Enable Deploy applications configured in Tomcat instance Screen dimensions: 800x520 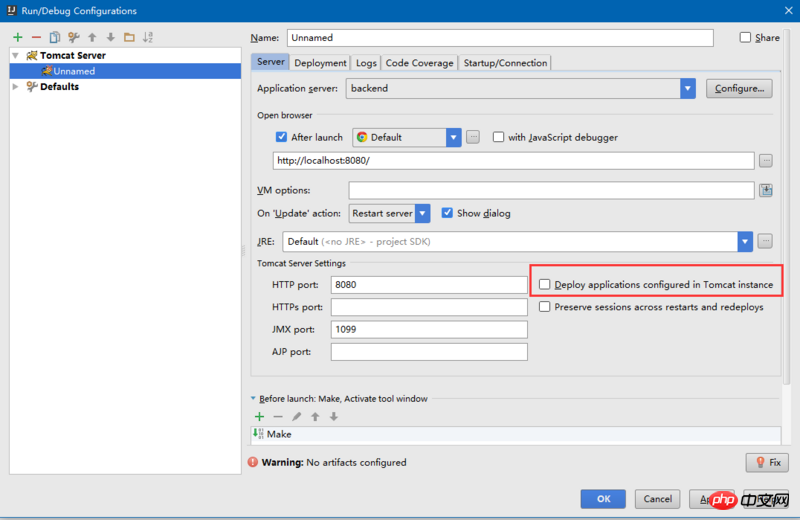click(545, 284)
